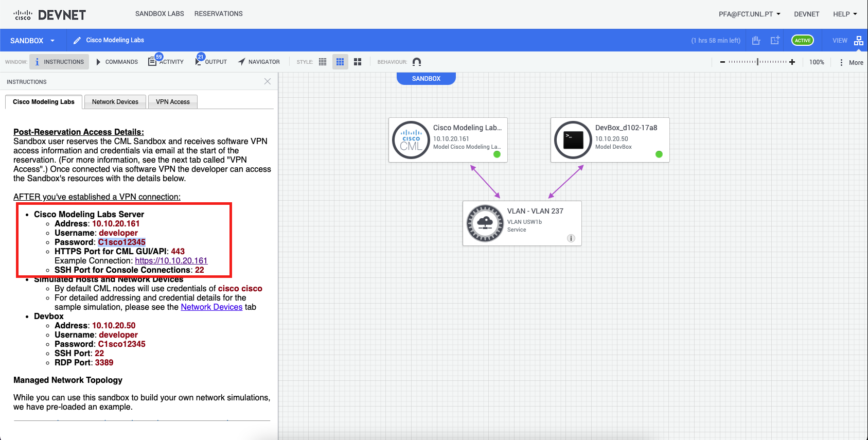This screenshot has height=440, width=868.
Task: Click the green status dot on the CML node
Action: pyautogui.click(x=497, y=154)
